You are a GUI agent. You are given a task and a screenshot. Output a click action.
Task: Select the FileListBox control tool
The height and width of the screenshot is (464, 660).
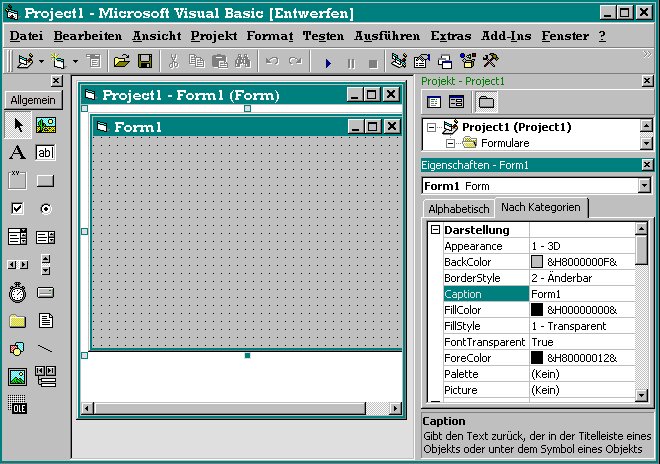point(45,320)
